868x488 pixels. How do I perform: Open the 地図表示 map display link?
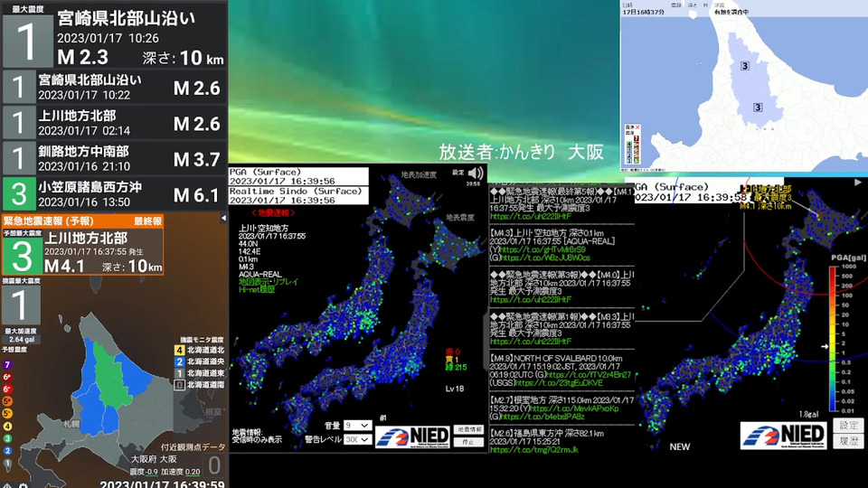coord(254,282)
